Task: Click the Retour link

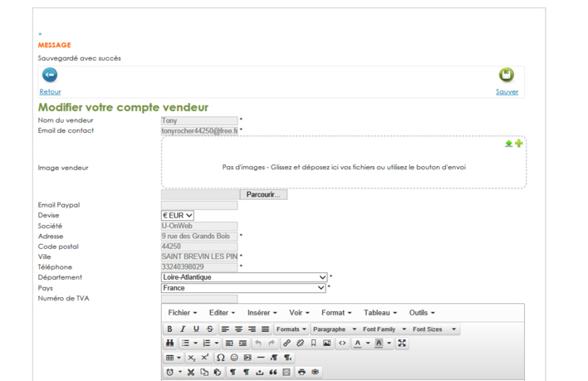Action: (51, 92)
